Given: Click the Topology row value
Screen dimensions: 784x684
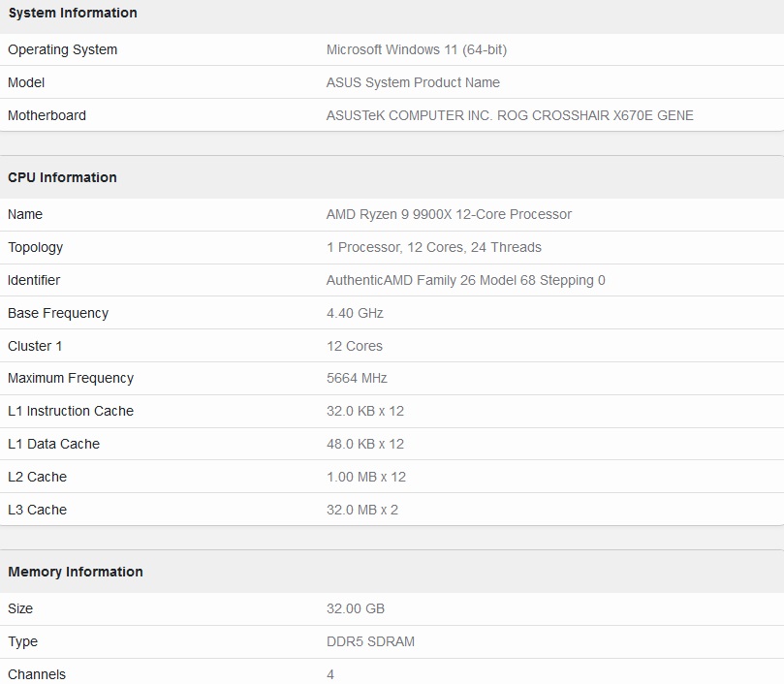Looking at the screenshot, I should pos(434,247).
